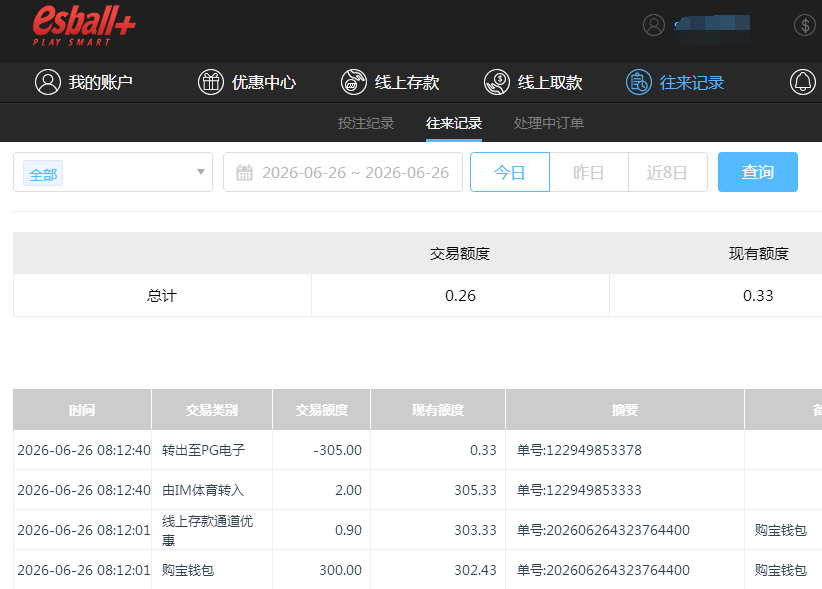
Task: Click the 线上取款 withdrawal icon
Action: (496, 82)
